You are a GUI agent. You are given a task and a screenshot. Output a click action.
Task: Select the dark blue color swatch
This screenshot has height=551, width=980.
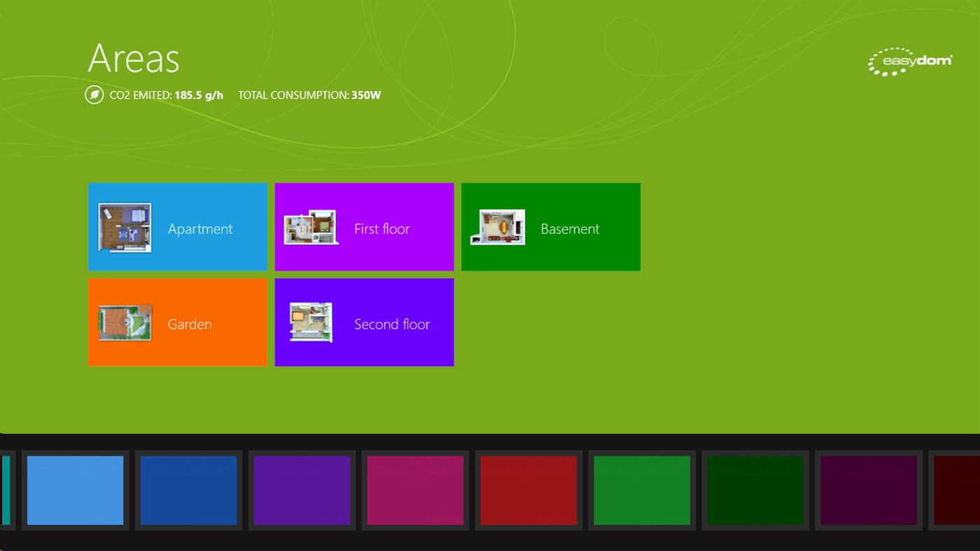coord(188,490)
